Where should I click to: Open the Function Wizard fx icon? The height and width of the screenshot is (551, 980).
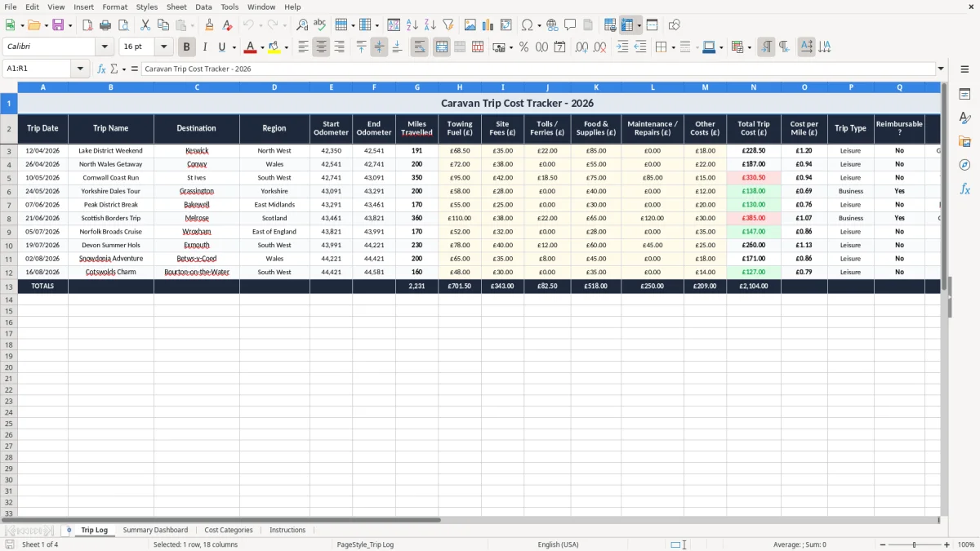click(101, 69)
